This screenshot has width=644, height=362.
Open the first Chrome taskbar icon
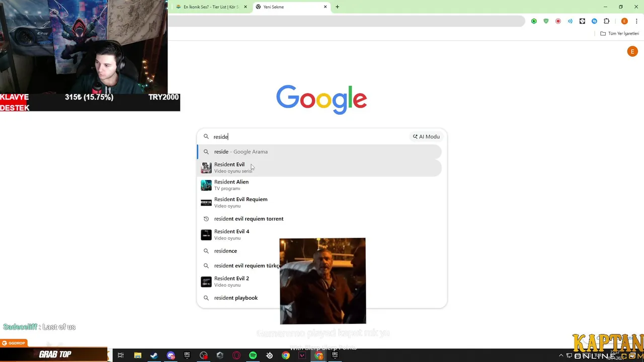pos(286,355)
